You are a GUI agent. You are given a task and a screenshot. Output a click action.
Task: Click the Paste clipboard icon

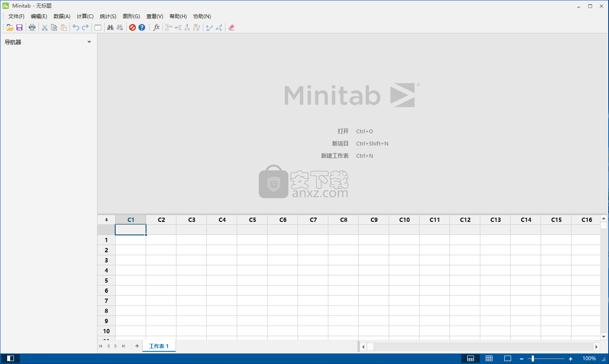pyautogui.click(x=63, y=27)
